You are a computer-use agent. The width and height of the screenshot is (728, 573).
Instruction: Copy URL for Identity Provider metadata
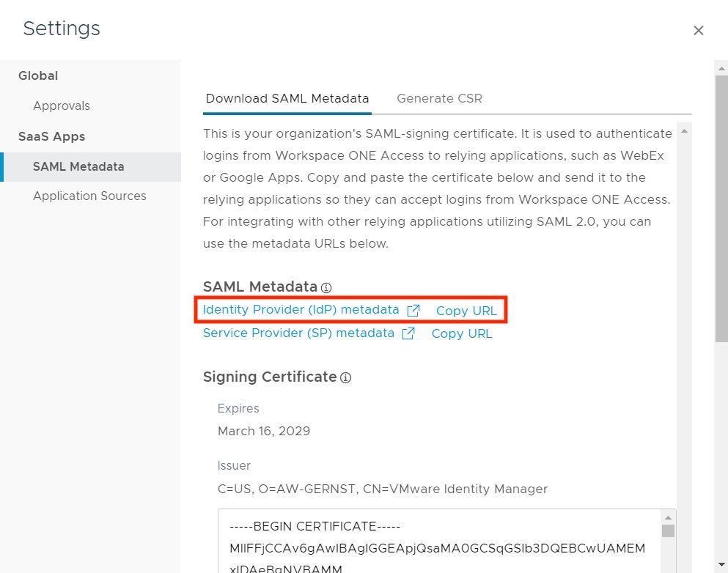(x=466, y=311)
